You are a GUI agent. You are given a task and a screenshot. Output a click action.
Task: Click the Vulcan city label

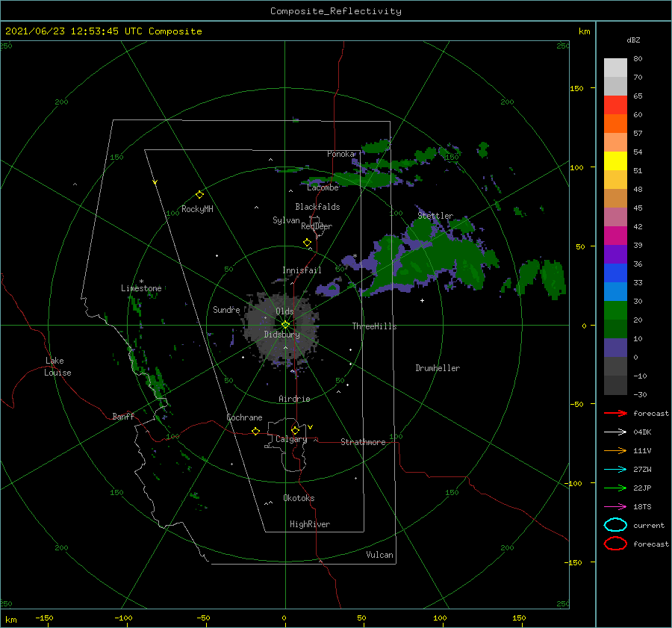(379, 555)
